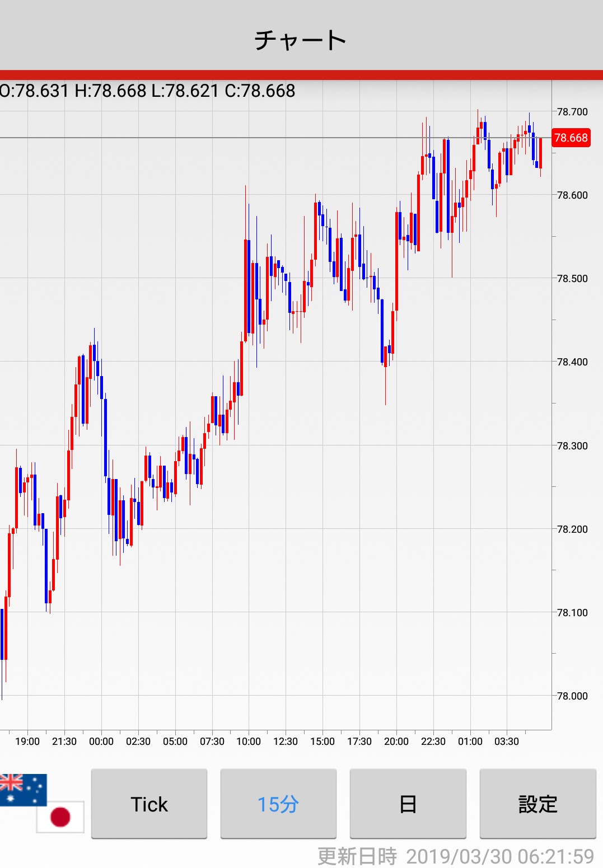Screen dimensions: 603x868
Task: Tap the red 78.668 current price tag
Action: coord(571,138)
